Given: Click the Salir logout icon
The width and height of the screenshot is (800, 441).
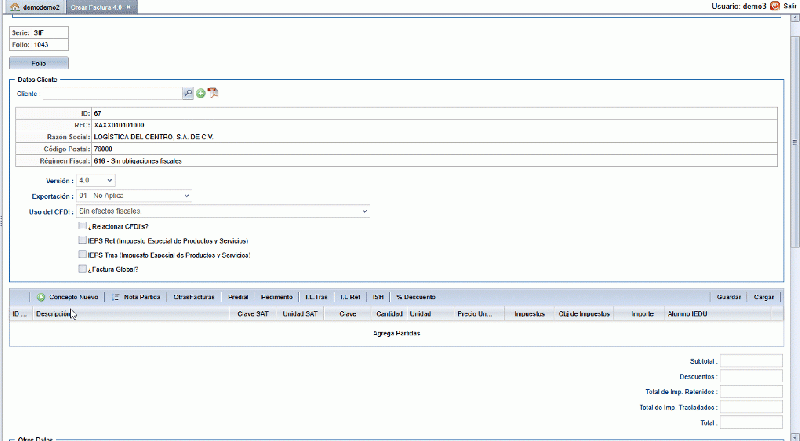Looking at the screenshot, I should pyautogui.click(x=775, y=6).
